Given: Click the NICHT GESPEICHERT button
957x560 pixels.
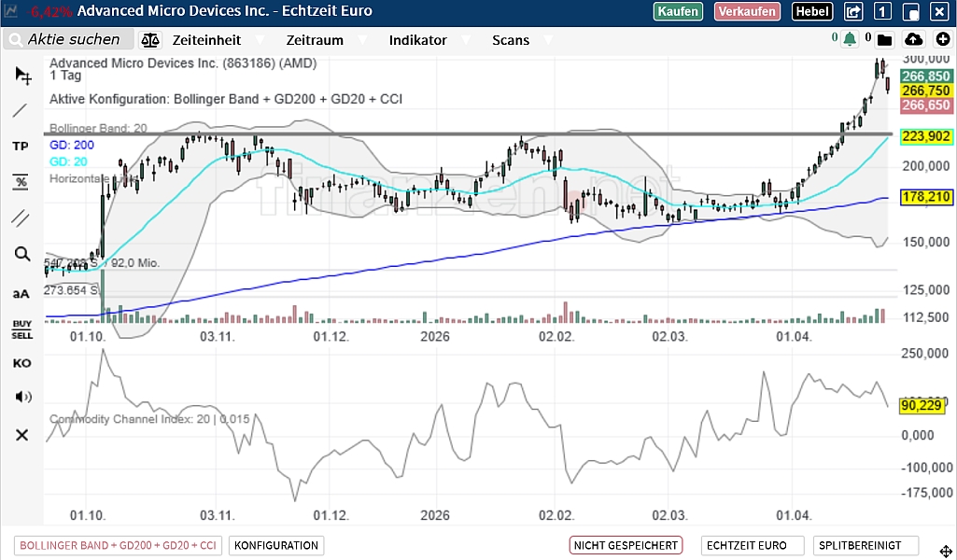Looking at the screenshot, I should coord(626,545).
